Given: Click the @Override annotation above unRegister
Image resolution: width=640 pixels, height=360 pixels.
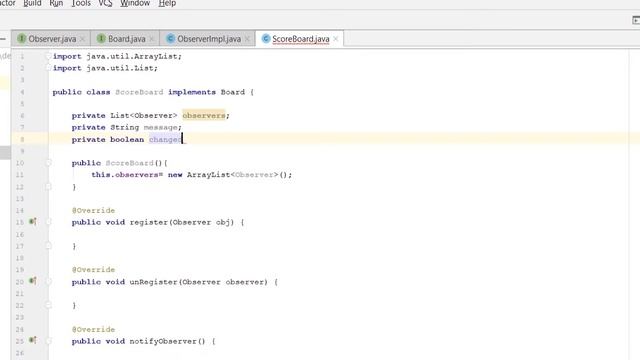Looking at the screenshot, I should (x=93, y=269).
